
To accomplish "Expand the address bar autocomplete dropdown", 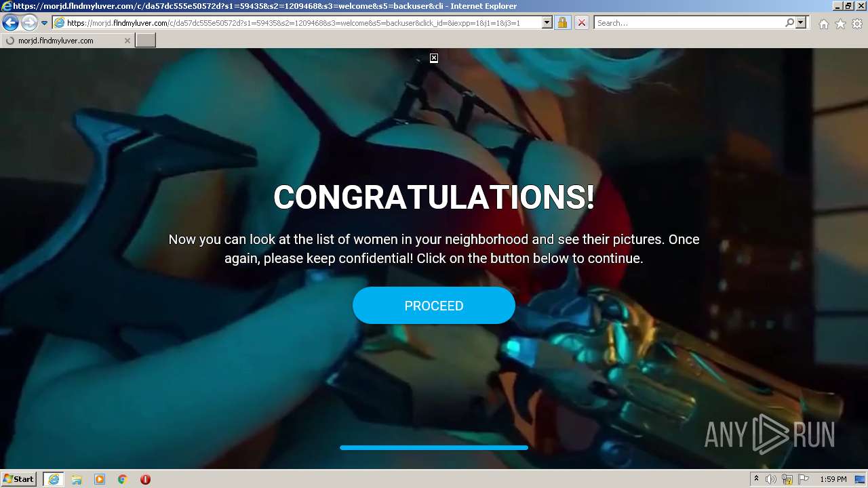I will coord(547,23).
